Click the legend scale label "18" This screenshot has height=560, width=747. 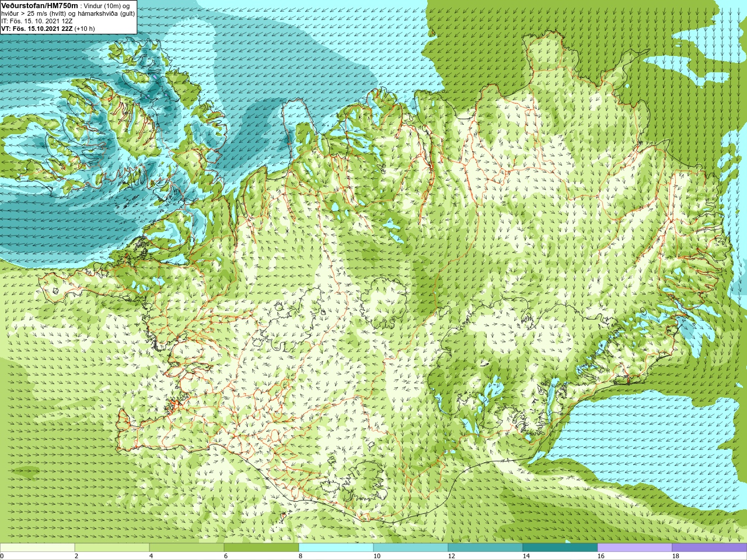[676, 556]
